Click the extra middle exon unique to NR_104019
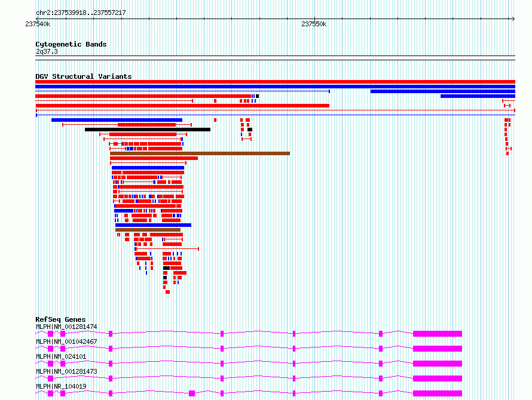532x400 pixels. [x=192, y=393]
